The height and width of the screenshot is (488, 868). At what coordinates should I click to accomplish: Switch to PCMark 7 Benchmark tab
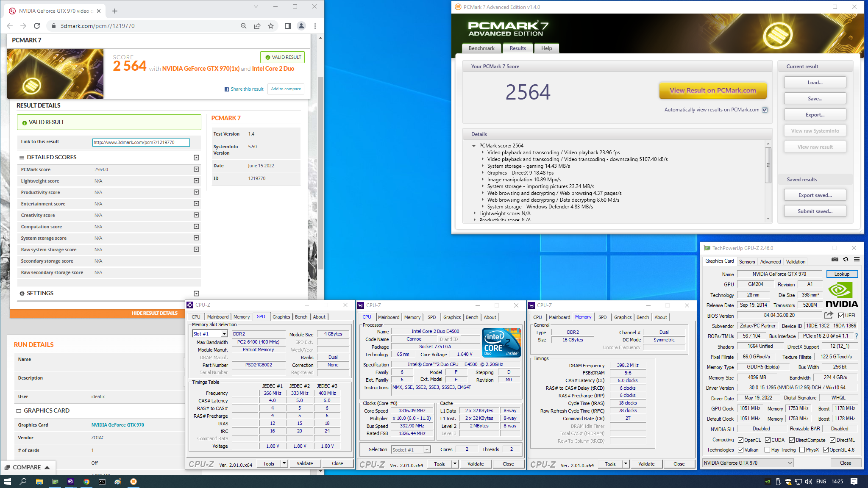[x=481, y=48]
